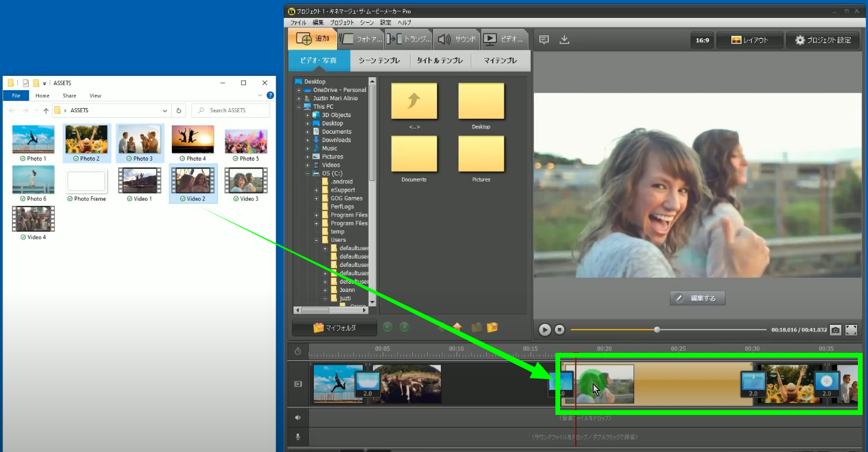The height and width of the screenshot is (452, 868).
Task: Click the 編集する button below preview
Action: (697, 298)
